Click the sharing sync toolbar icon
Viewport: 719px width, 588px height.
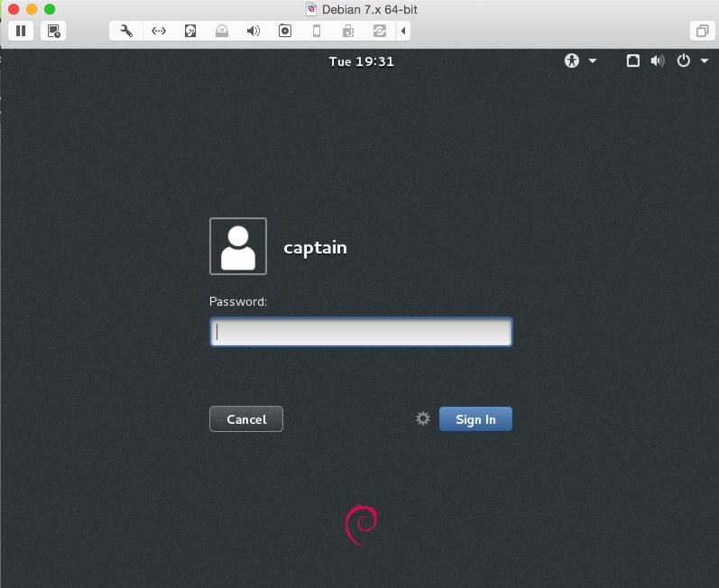coord(380,31)
